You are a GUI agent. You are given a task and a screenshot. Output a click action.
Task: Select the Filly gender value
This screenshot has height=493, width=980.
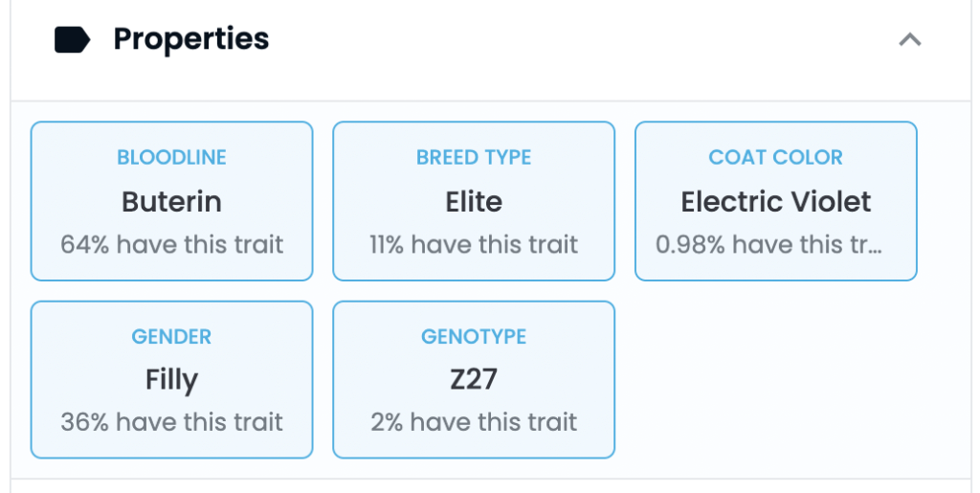[172, 381]
